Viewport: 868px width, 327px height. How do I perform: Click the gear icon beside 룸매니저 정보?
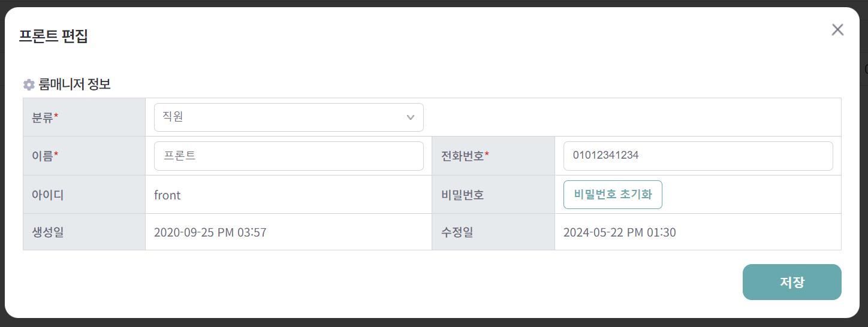click(29, 85)
